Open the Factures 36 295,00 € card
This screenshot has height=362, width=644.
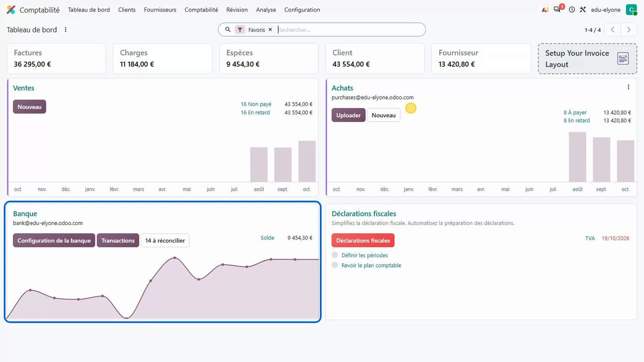click(56, 59)
